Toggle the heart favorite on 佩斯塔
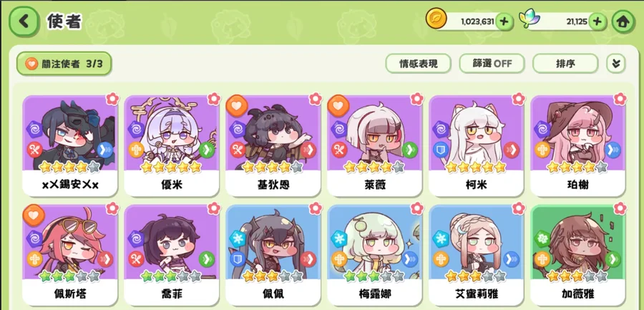644x310 pixels. [34, 215]
